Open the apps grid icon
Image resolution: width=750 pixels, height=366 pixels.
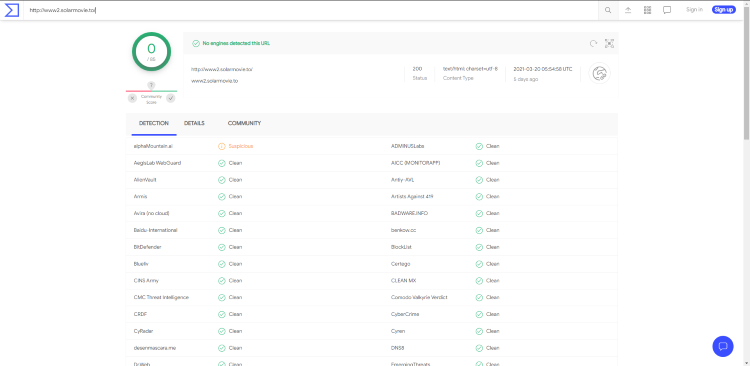click(647, 10)
